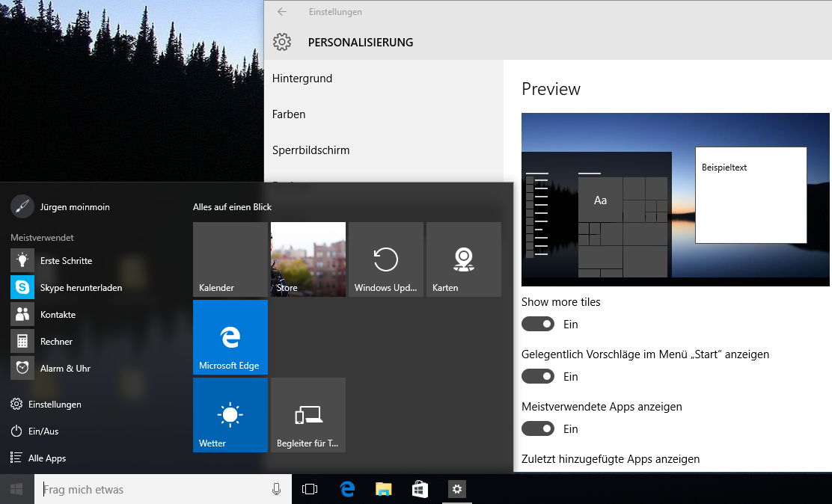The height and width of the screenshot is (504, 832).
Task: Turn off Gelegentlich Vorschläge im Menü Start anzeigen
Action: pos(538,376)
